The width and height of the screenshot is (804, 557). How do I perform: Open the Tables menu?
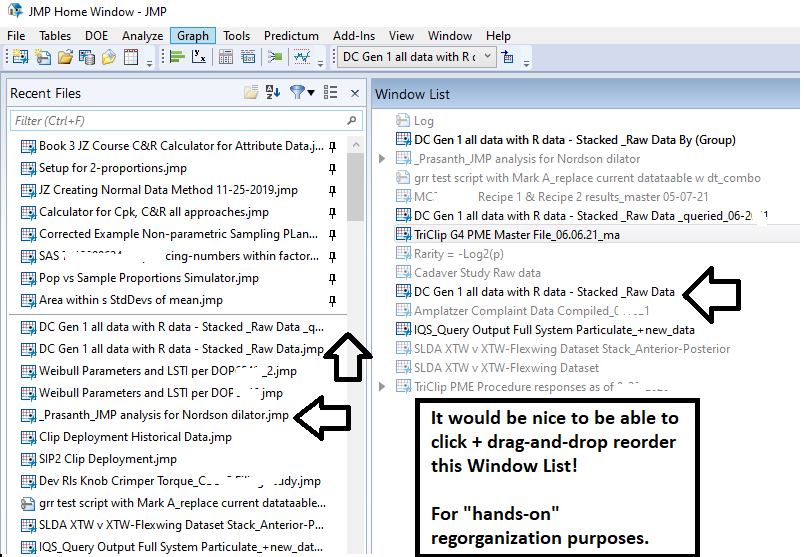(55, 36)
